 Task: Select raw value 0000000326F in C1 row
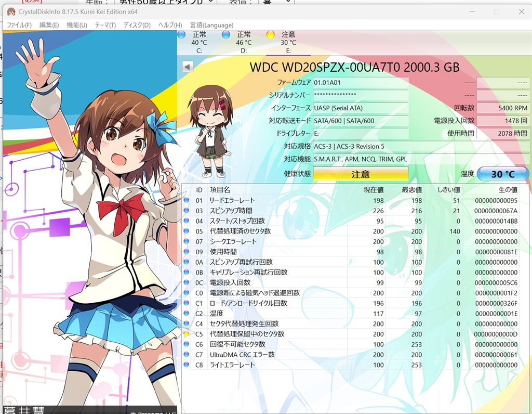tap(496, 303)
